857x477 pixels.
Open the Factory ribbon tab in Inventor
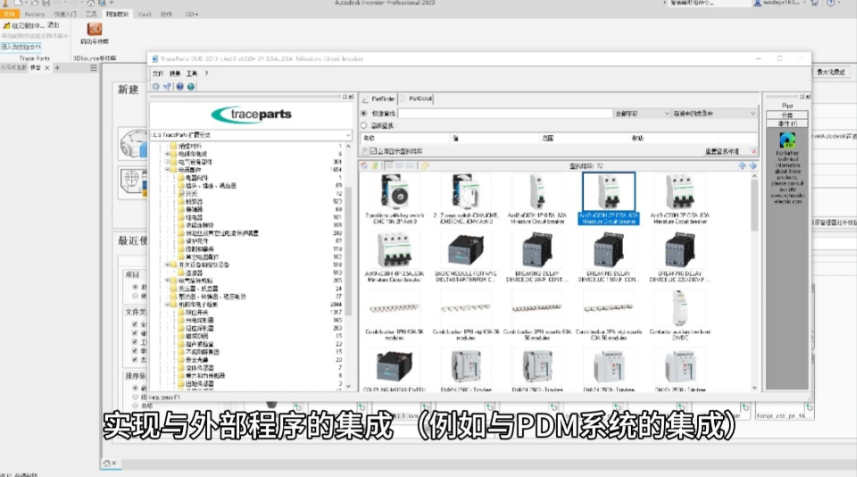point(34,14)
